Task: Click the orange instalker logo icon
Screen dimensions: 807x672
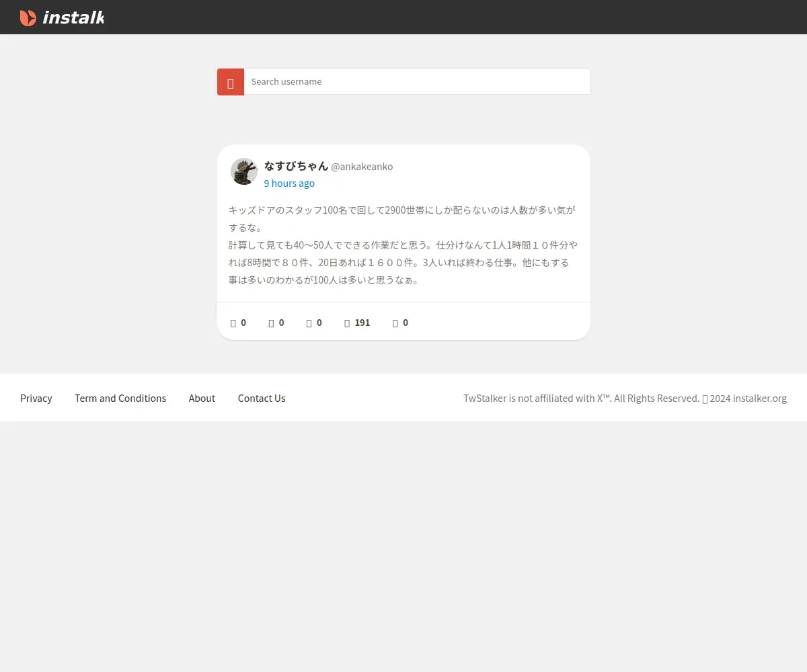Action: [28, 18]
